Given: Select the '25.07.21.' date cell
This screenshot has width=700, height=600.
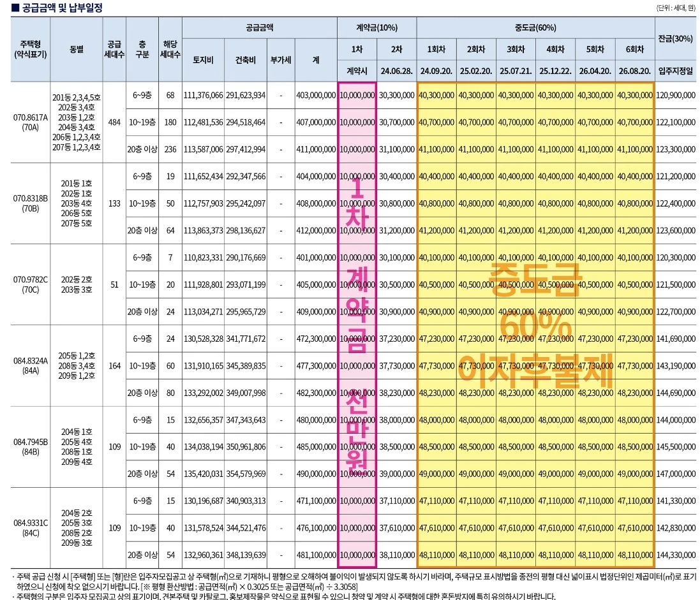Looking at the screenshot, I should click(516, 71).
